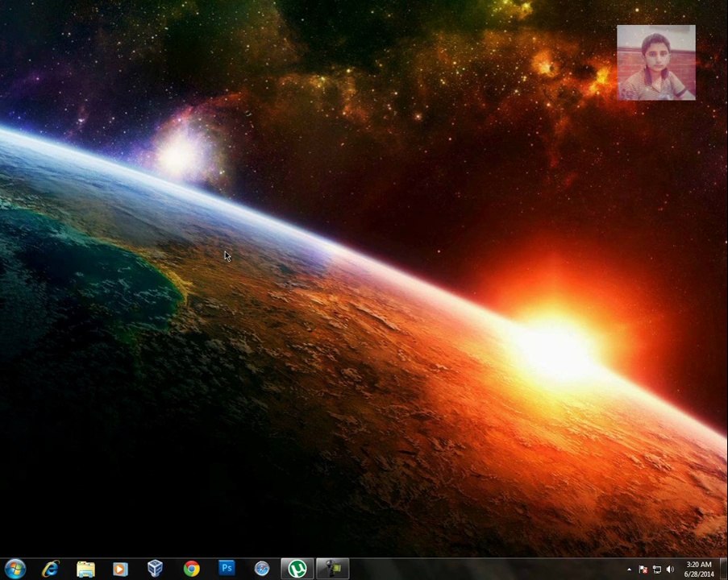Viewport: 728px width, 580px height.
Task: Launch Internet Explorer from the taskbar
Action: pos(50,569)
